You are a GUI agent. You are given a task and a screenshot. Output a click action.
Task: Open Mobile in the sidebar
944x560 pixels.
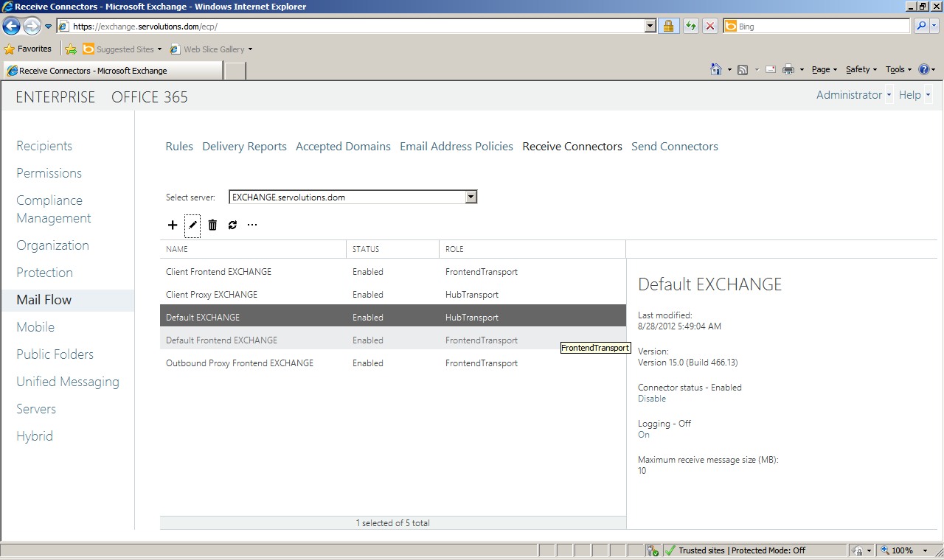click(35, 327)
